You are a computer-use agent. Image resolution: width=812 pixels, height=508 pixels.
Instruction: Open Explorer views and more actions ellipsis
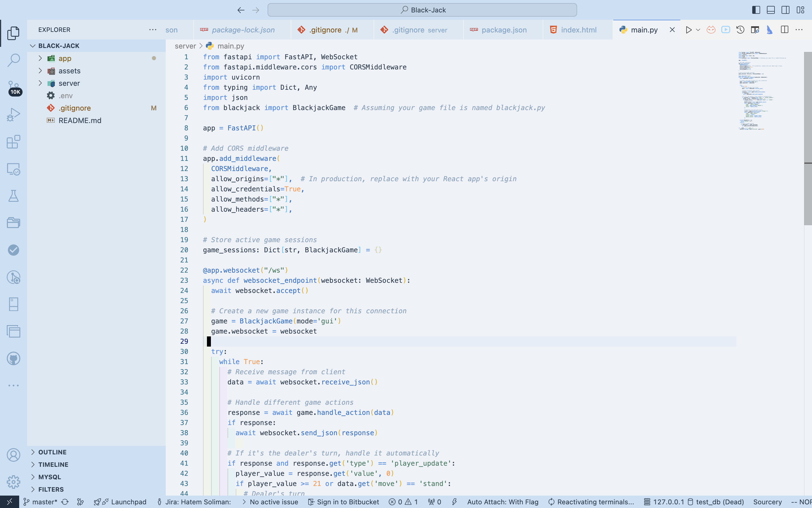click(153, 30)
